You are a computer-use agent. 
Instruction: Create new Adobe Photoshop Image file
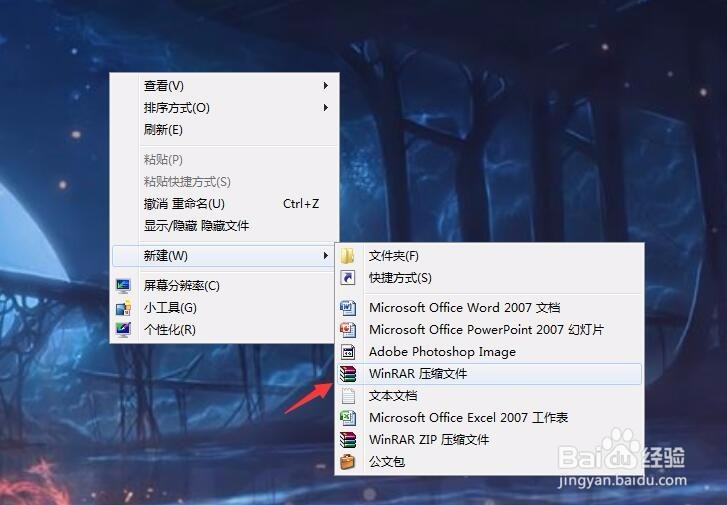[x=490, y=352]
